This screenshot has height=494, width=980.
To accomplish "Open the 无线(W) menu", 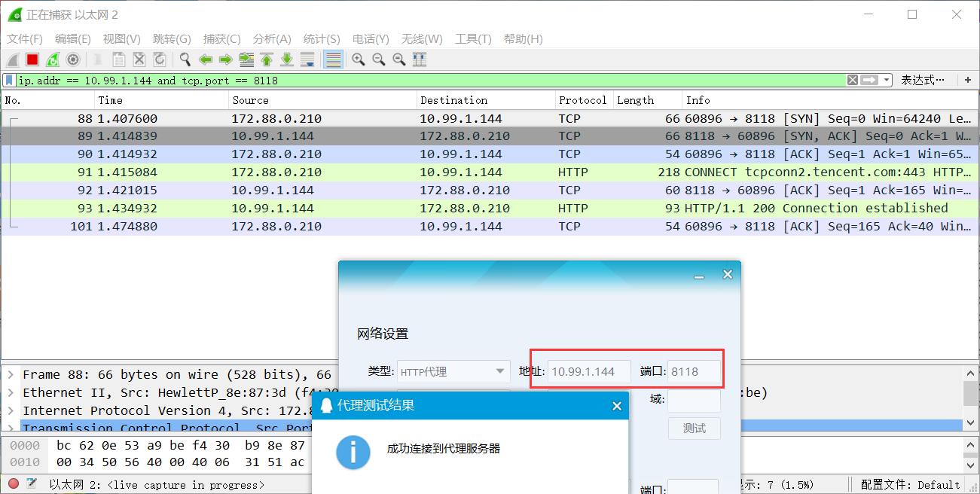I will click(422, 39).
